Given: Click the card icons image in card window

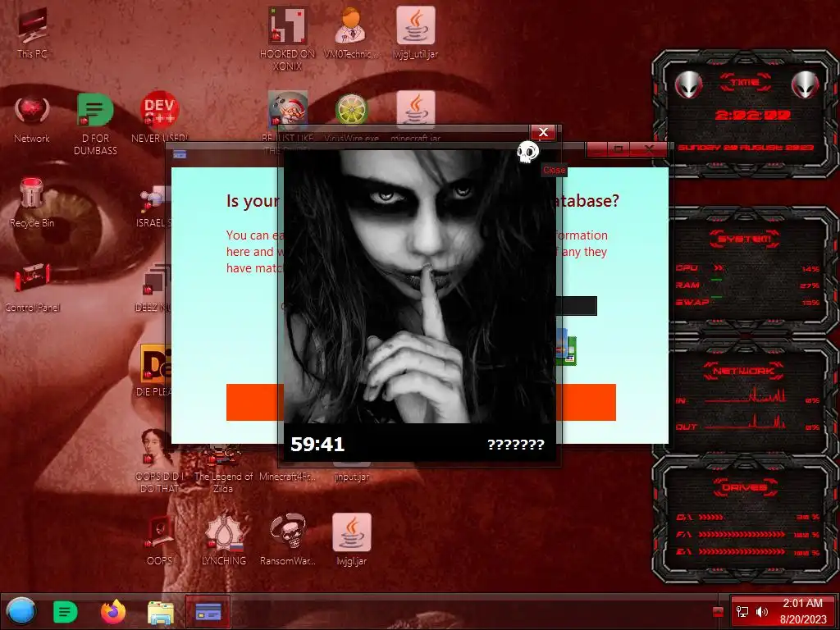Looking at the screenshot, I should 566,347.
